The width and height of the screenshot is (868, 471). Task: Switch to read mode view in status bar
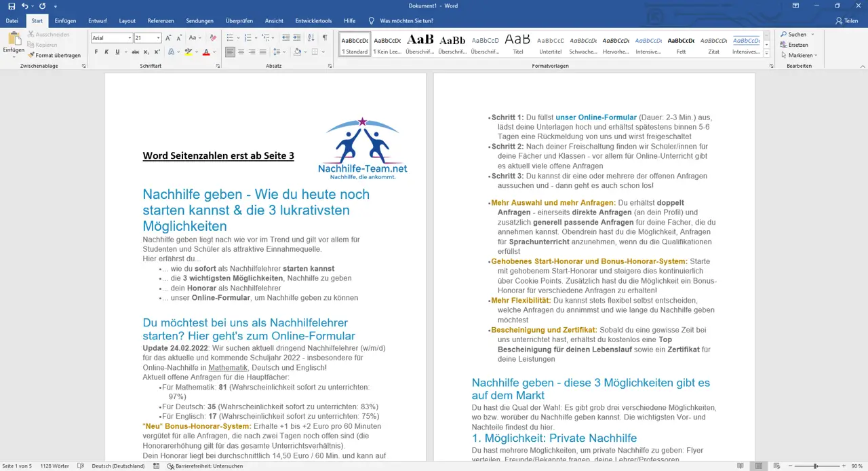click(x=740, y=466)
